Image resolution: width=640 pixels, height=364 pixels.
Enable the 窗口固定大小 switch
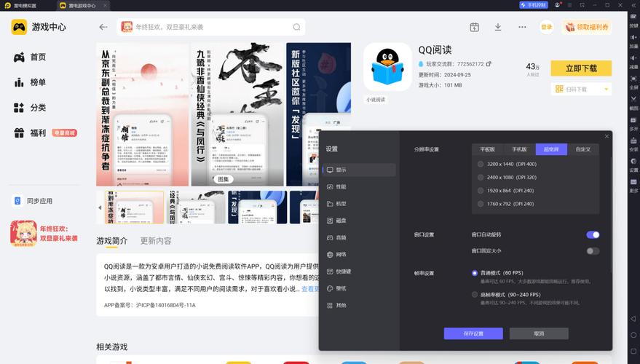[x=593, y=251]
